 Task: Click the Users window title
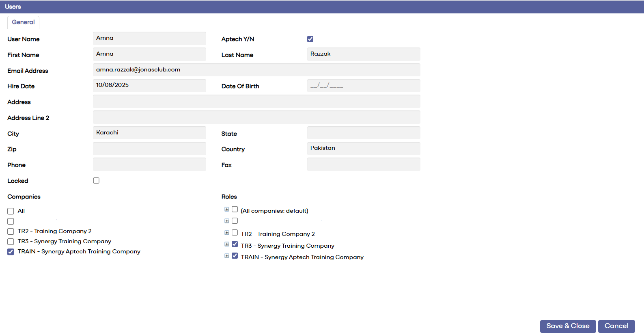point(13,6)
